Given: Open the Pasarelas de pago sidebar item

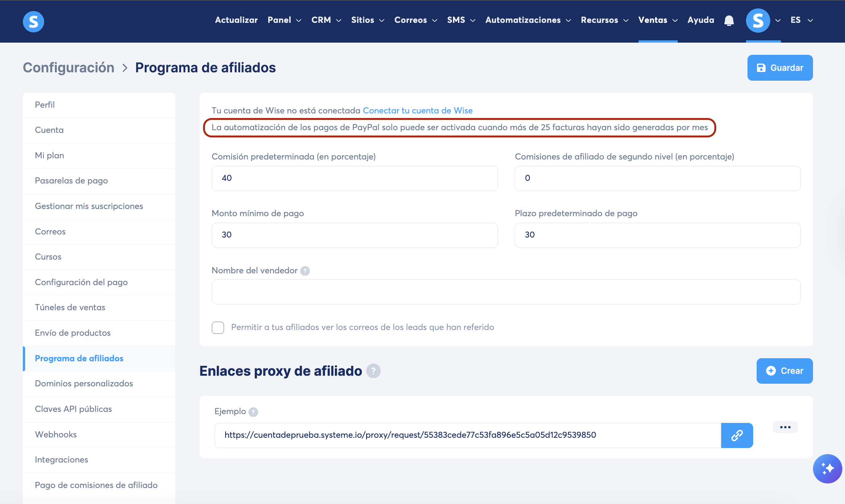Looking at the screenshot, I should [71, 180].
